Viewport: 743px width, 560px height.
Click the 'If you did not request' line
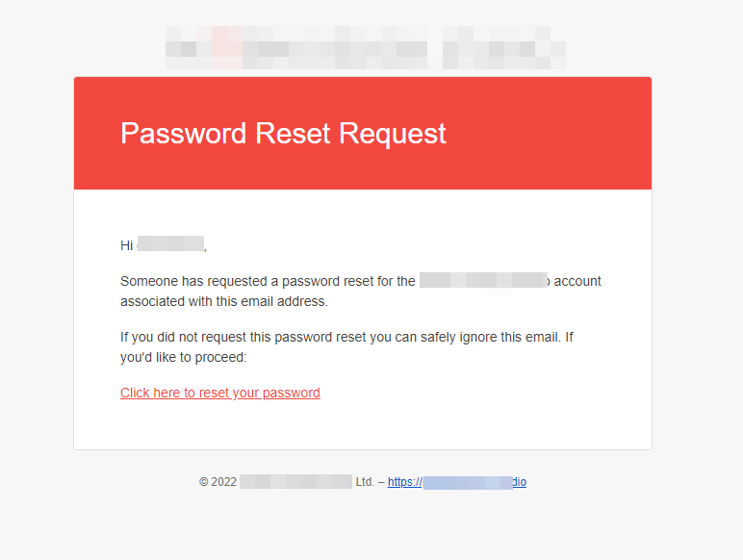point(346,337)
